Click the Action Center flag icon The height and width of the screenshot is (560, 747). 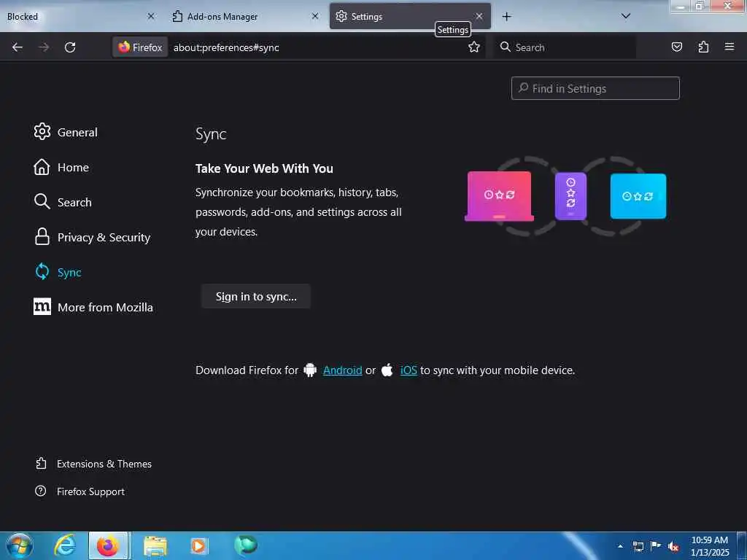pyautogui.click(x=656, y=546)
